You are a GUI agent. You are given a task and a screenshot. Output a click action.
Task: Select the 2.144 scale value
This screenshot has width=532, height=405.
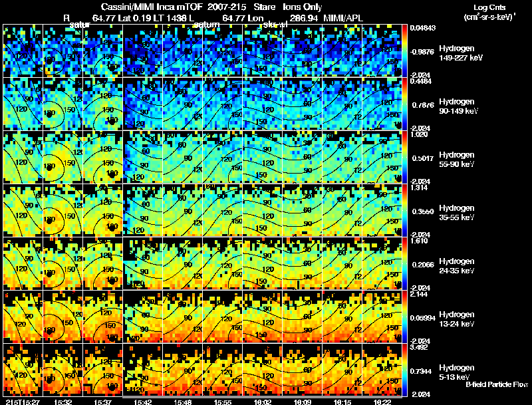(419, 294)
